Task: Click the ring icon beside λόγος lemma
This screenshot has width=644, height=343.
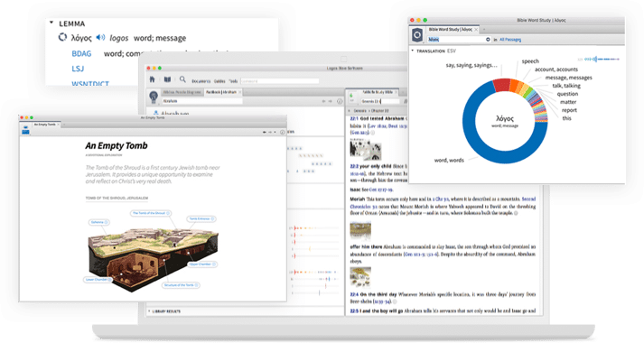Action: (x=62, y=37)
